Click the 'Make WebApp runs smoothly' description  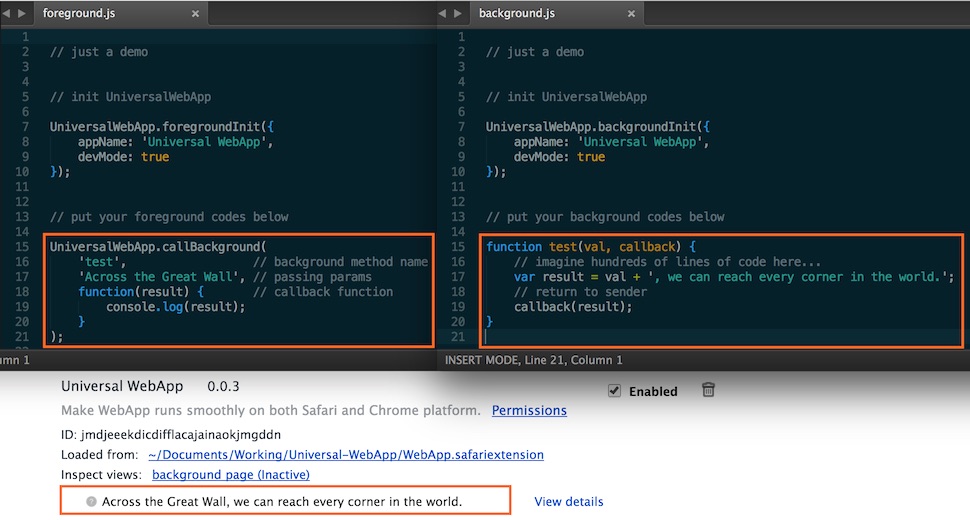(270, 411)
